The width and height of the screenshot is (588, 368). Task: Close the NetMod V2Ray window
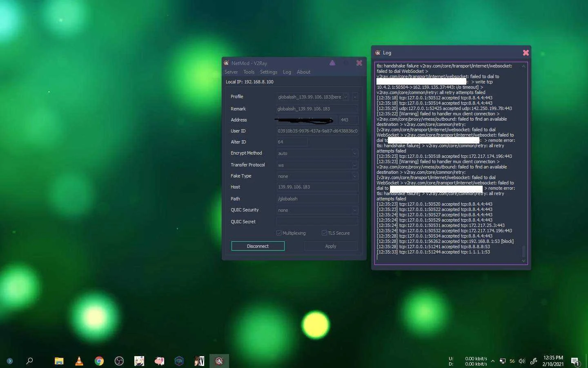pyautogui.click(x=359, y=63)
